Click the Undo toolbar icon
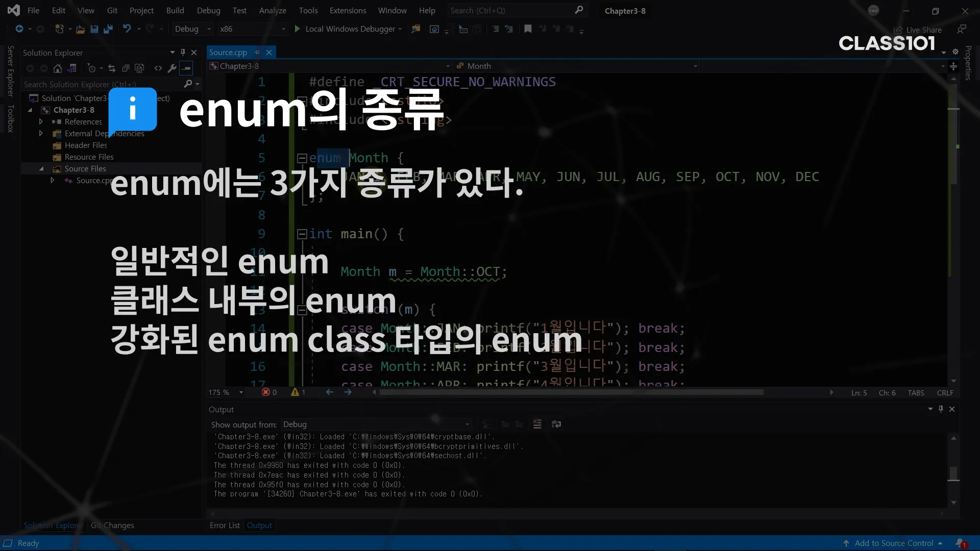The image size is (980, 551). coord(127,29)
